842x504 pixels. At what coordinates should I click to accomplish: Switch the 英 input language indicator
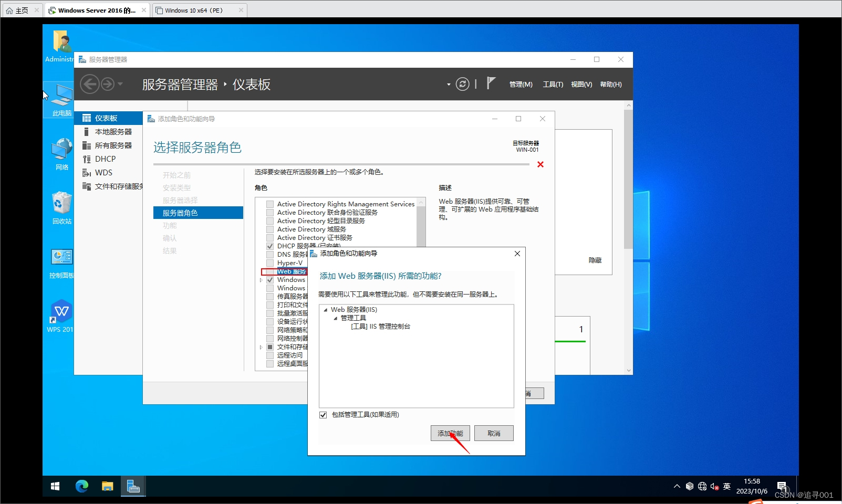pyautogui.click(x=727, y=487)
